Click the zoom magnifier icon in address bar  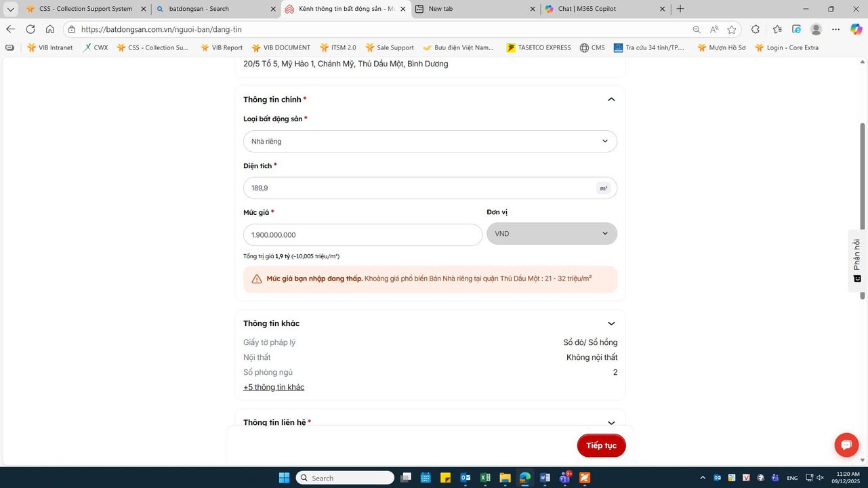(x=697, y=29)
